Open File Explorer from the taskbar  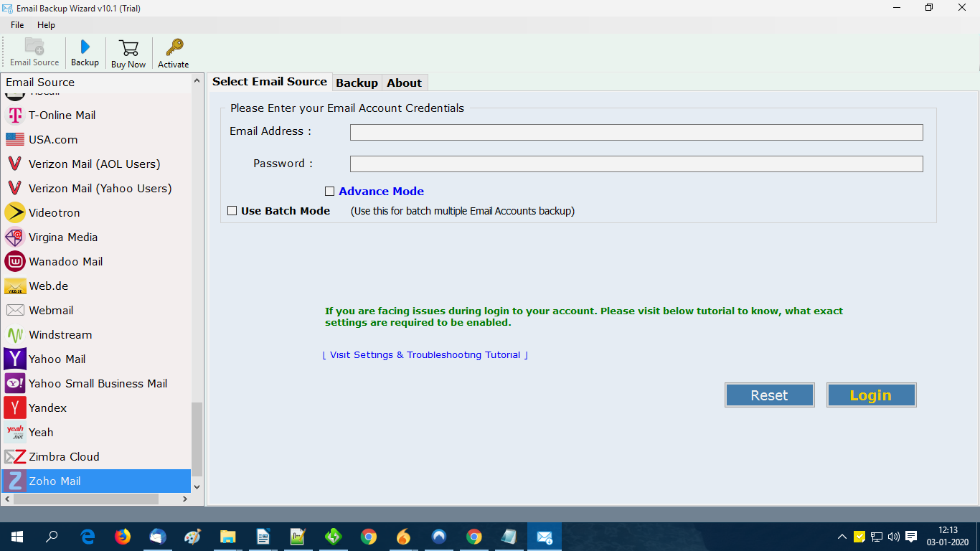[x=228, y=537]
